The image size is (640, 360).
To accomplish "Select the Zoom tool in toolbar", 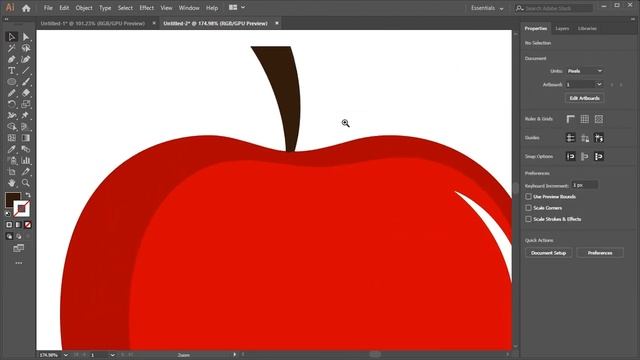I will (x=26, y=182).
